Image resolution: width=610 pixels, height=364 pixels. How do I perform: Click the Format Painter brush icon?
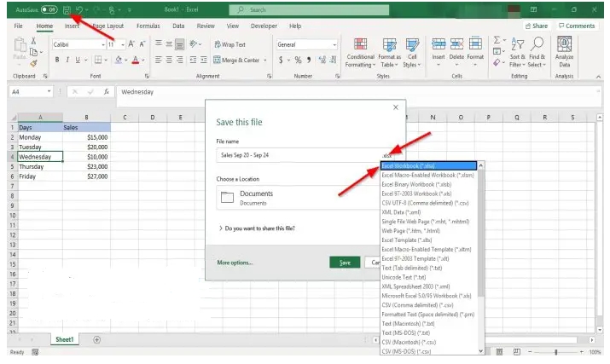[x=34, y=63]
